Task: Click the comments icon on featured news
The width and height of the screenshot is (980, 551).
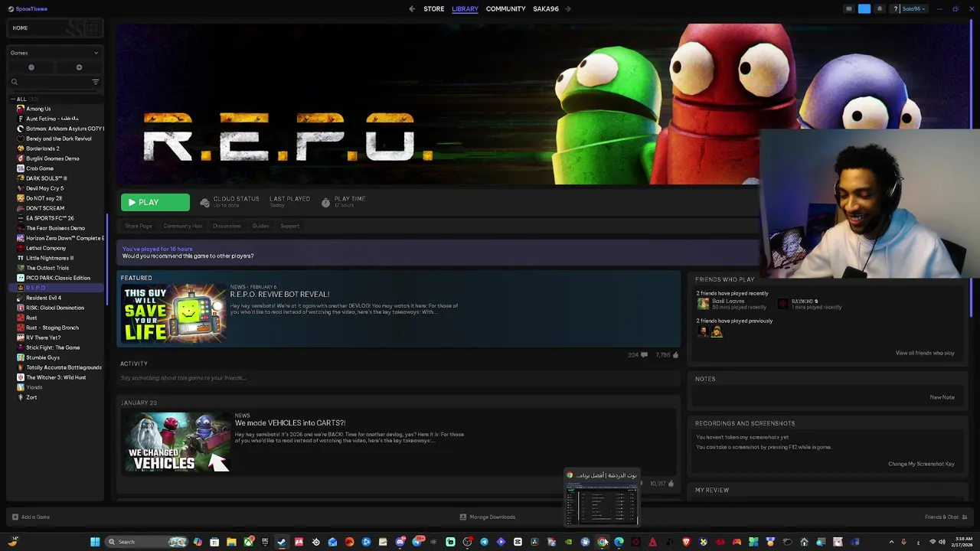Action: pos(644,355)
